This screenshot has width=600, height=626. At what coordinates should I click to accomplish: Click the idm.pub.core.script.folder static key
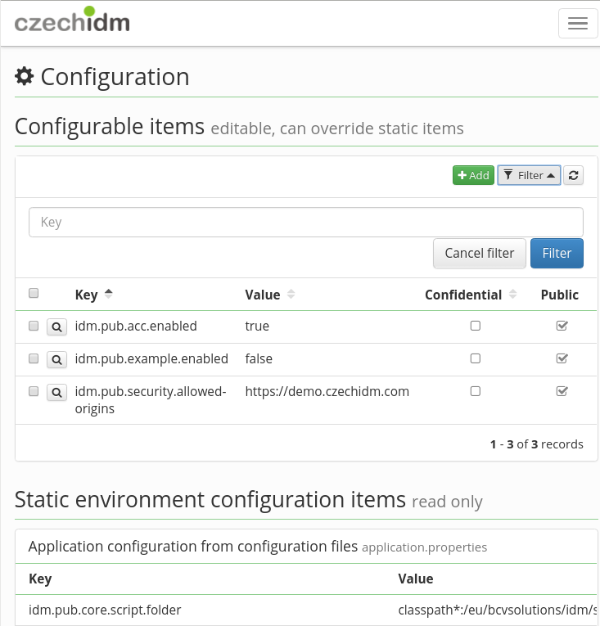[105, 610]
